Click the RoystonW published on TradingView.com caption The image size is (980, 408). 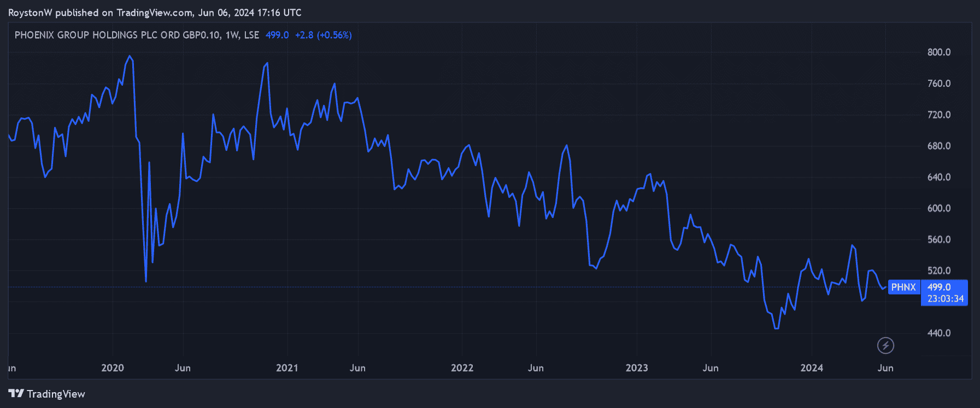click(155, 13)
